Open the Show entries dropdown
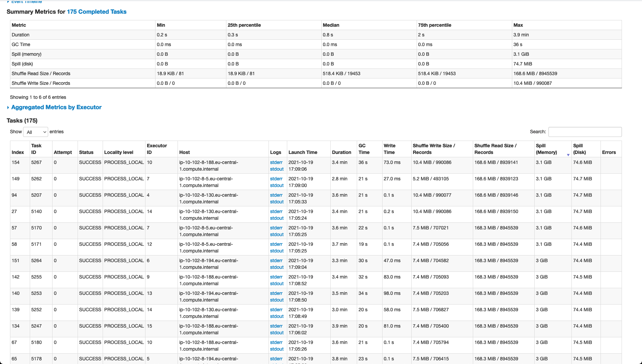 (x=36, y=132)
